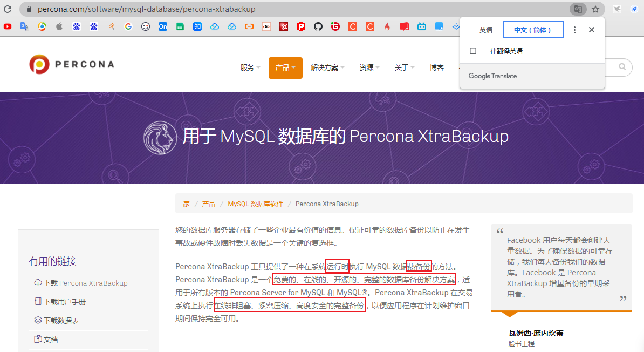Viewport: 644px width, 352px height.
Task: Click the 有用的链接 sidebar heading
Action: point(52,261)
